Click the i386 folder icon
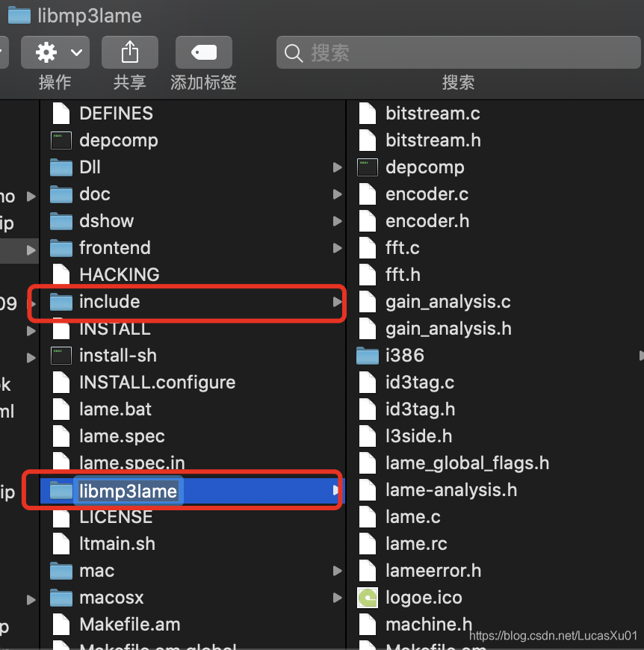This screenshot has width=644, height=650. click(x=367, y=356)
